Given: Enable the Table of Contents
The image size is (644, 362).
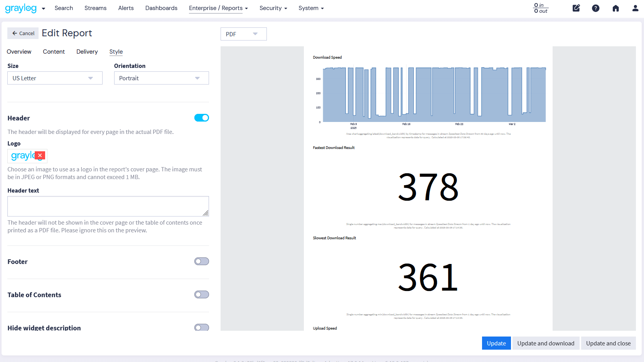Looking at the screenshot, I should pyautogui.click(x=201, y=294).
